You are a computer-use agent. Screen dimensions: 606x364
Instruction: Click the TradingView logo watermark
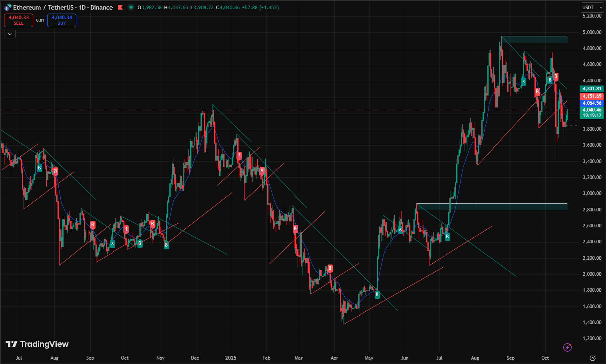click(37, 344)
